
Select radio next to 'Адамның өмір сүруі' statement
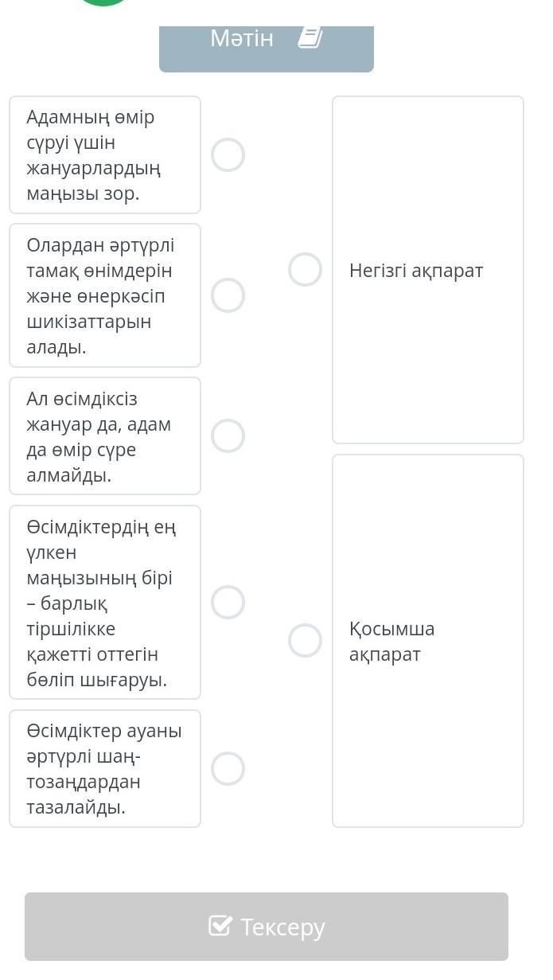[228, 154]
